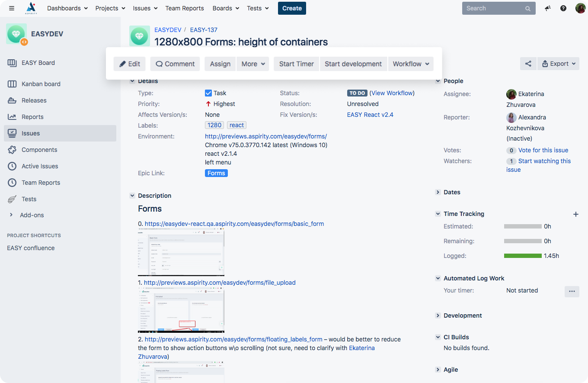The image size is (588, 383).
Task: Open the Issues dropdown in top bar
Action: click(x=146, y=8)
